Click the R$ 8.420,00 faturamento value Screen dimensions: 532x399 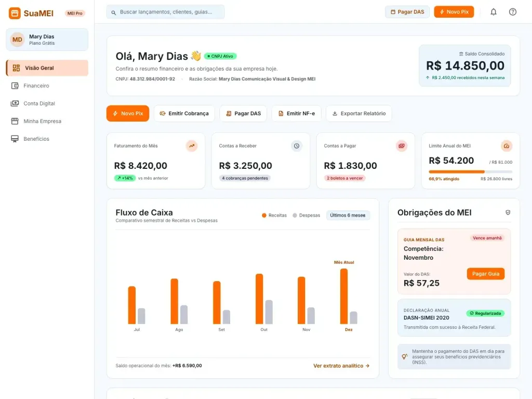click(x=140, y=166)
